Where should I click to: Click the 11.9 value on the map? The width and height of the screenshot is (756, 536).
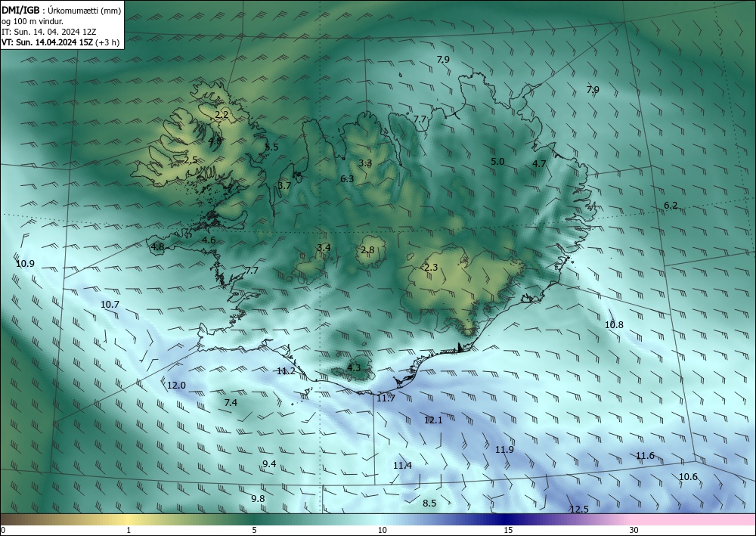point(504,450)
